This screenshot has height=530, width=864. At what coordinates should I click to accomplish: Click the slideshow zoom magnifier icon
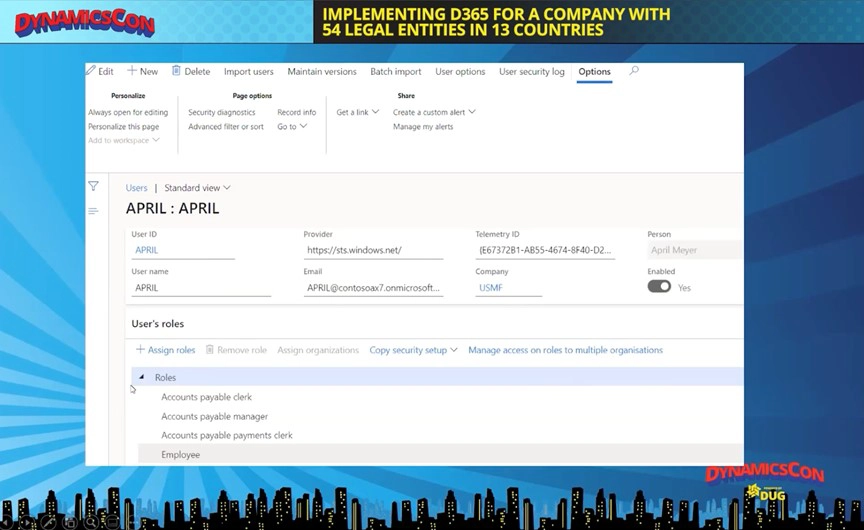click(91, 521)
